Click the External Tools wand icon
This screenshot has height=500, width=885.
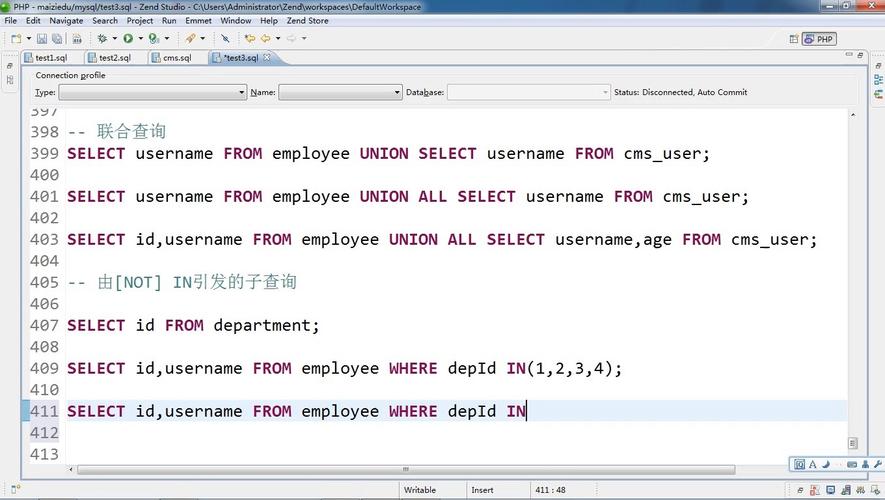tap(191, 38)
